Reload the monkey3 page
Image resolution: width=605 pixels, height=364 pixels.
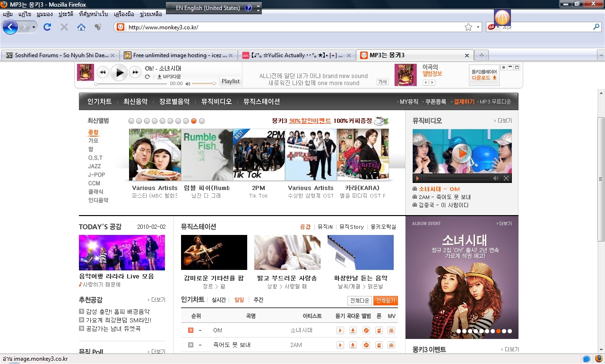(47, 27)
